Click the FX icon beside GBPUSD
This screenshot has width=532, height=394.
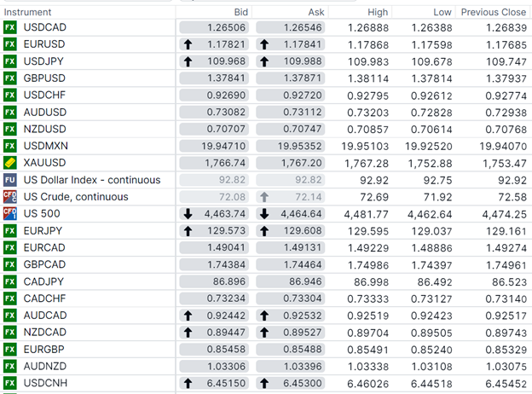pyautogui.click(x=10, y=78)
